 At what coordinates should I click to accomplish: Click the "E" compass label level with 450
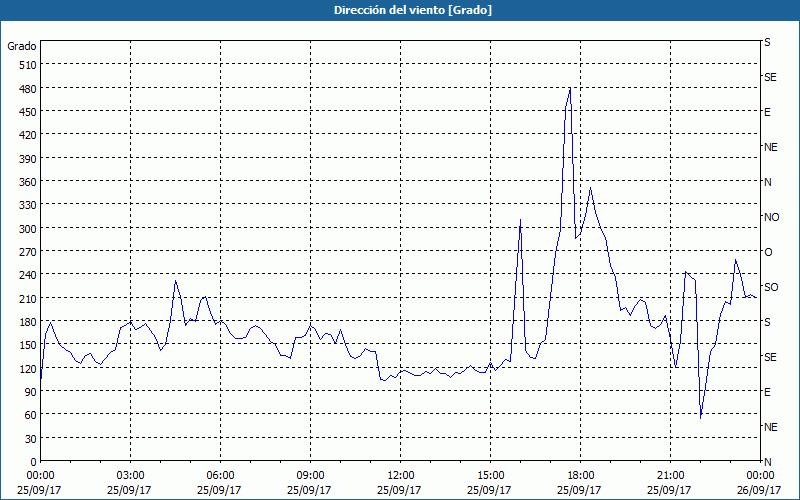pyautogui.click(x=767, y=112)
